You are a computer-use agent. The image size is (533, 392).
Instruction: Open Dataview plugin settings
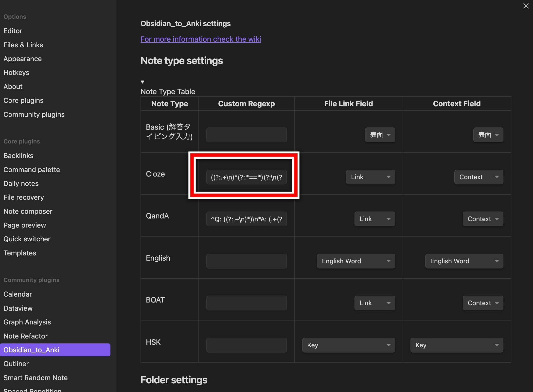(18, 308)
